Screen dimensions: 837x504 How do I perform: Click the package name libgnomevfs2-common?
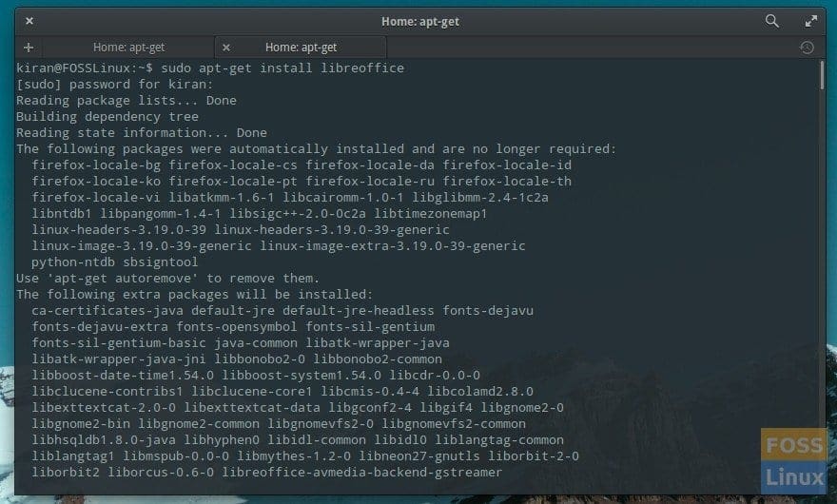click(x=453, y=424)
